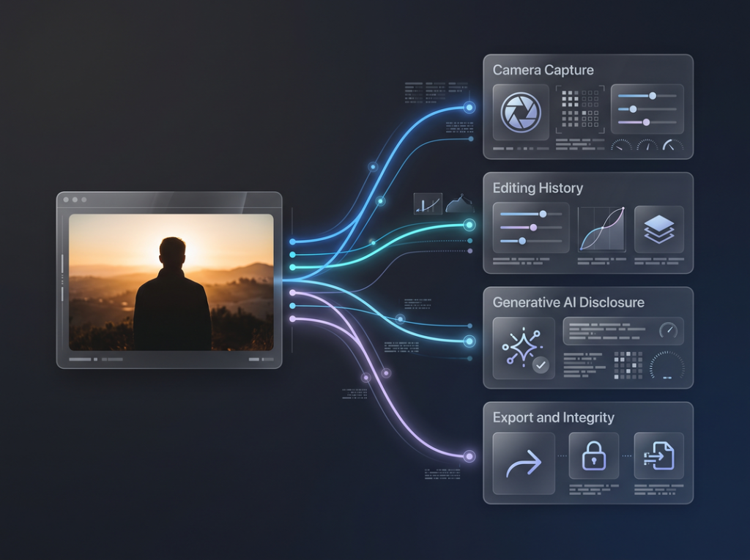Click the bottom slider handle in Camera Capture

[x=646, y=122]
